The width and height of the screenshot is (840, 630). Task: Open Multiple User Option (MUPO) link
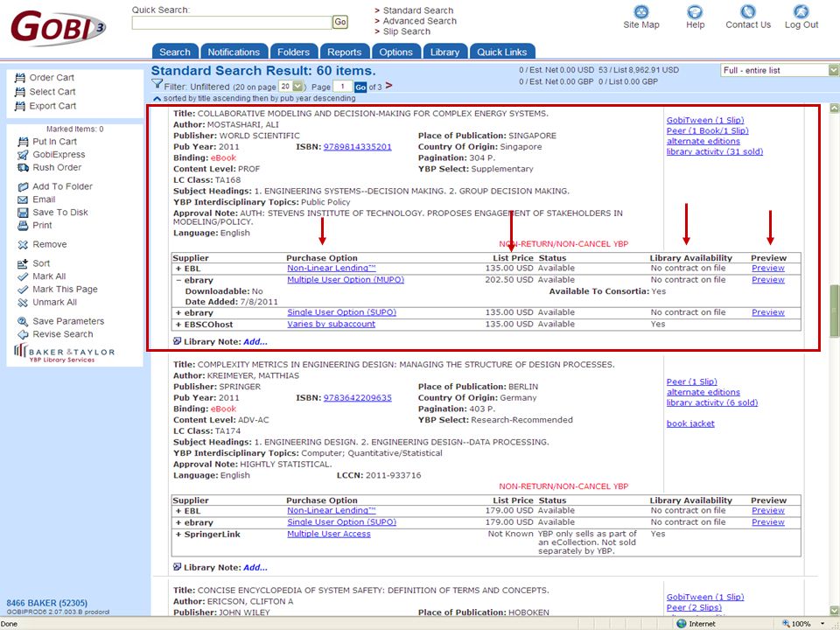[x=346, y=280]
